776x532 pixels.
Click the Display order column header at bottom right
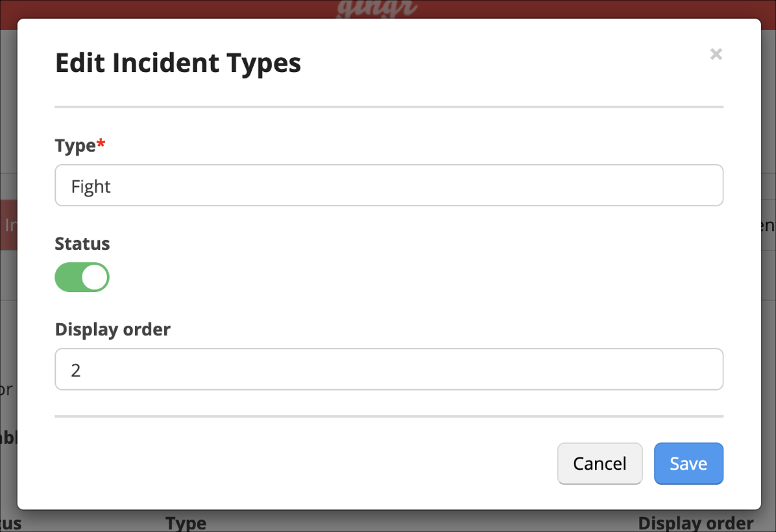[695, 523]
